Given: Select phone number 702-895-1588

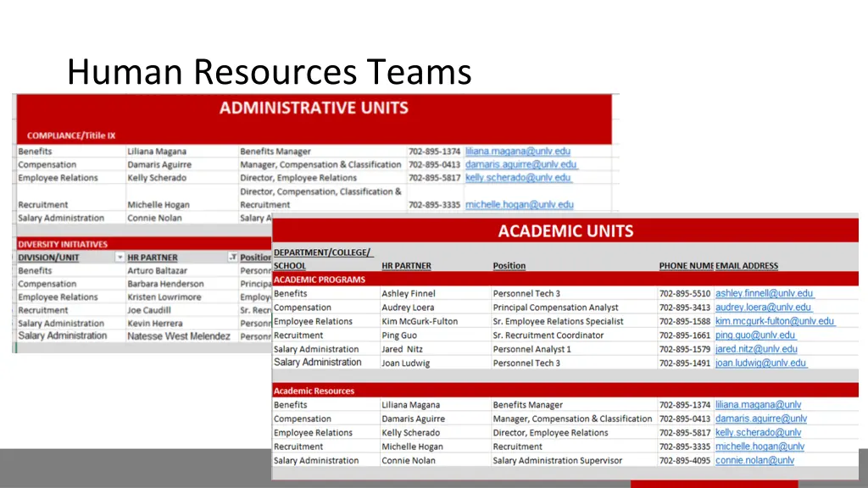Looking at the screenshot, I should [x=685, y=321].
